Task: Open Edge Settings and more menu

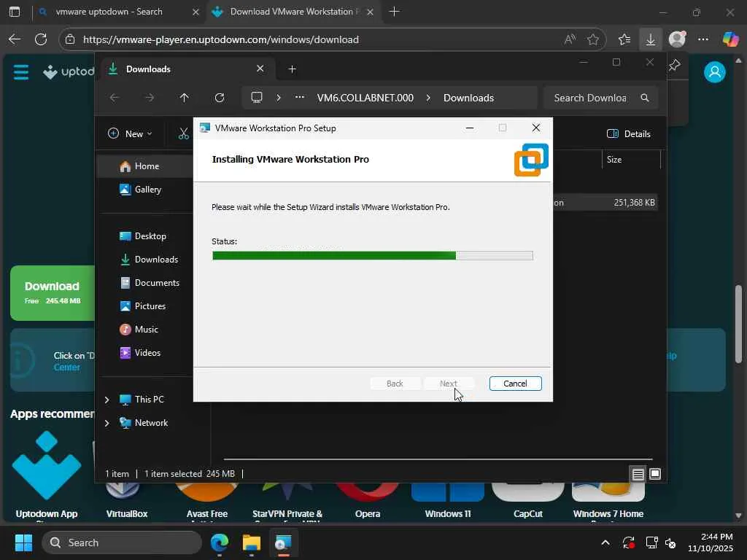Action: (x=703, y=39)
